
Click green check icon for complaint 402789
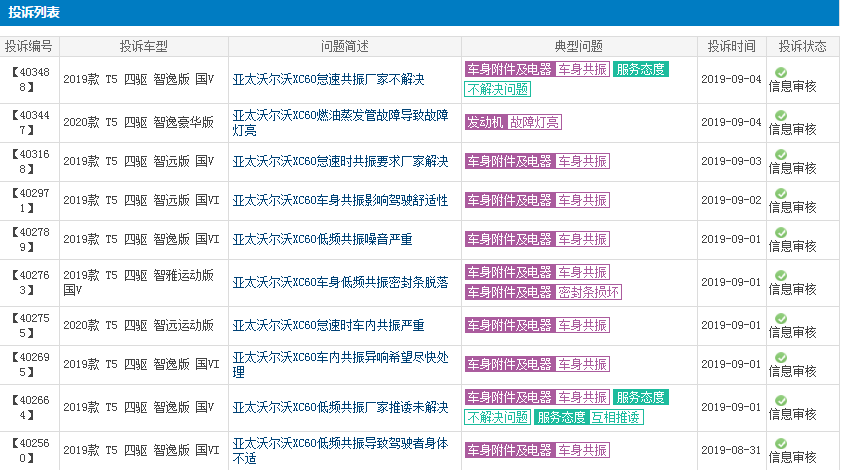tap(781, 232)
